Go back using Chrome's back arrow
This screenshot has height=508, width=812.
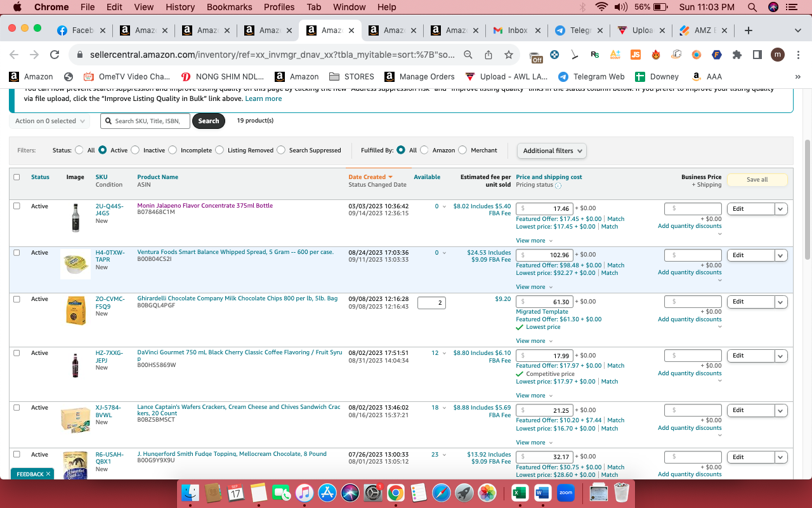(x=14, y=55)
